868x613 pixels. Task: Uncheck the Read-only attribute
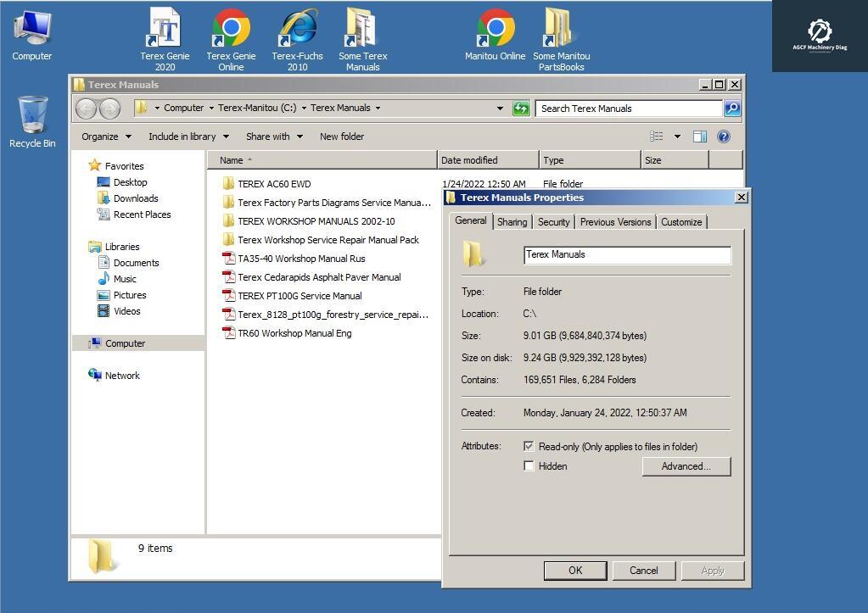pos(529,446)
